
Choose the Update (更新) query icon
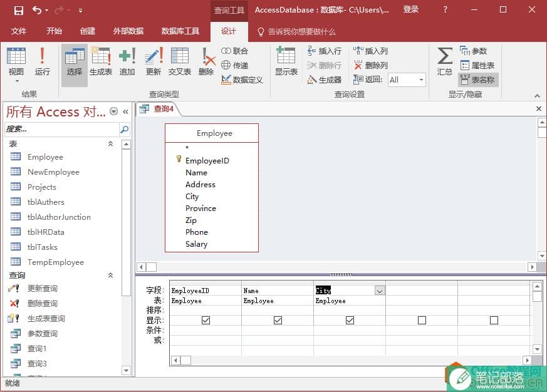point(154,61)
